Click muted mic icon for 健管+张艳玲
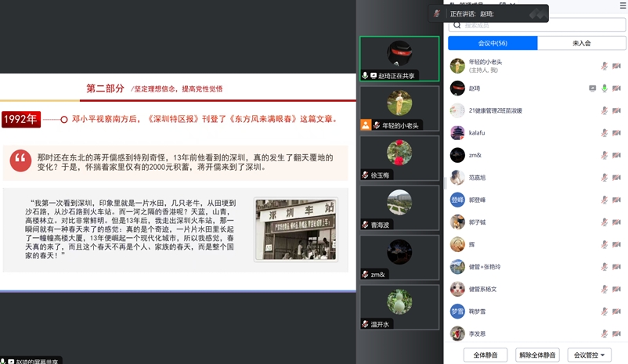The width and height of the screenshot is (628, 364). pos(605,267)
